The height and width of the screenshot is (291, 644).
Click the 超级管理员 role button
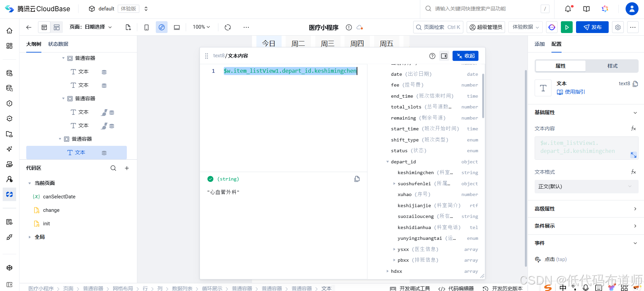(x=486, y=27)
